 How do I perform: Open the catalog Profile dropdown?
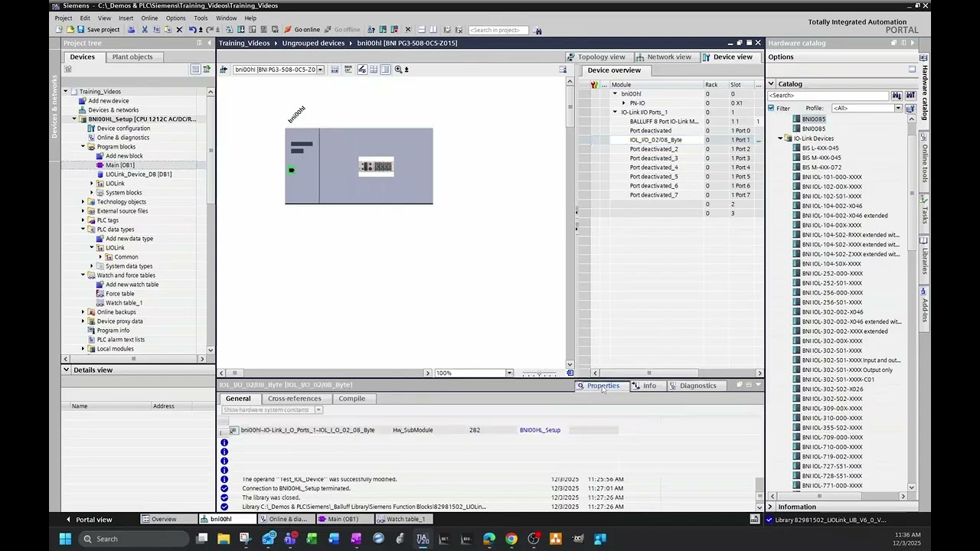point(898,109)
